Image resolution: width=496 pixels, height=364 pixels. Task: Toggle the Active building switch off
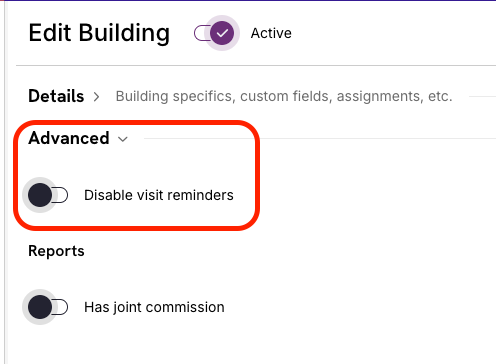coord(214,33)
